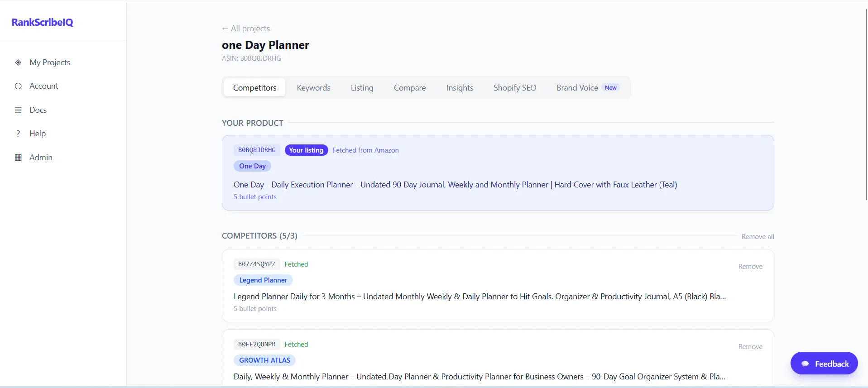
Task: Click the Help question mark icon
Action: click(x=18, y=134)
